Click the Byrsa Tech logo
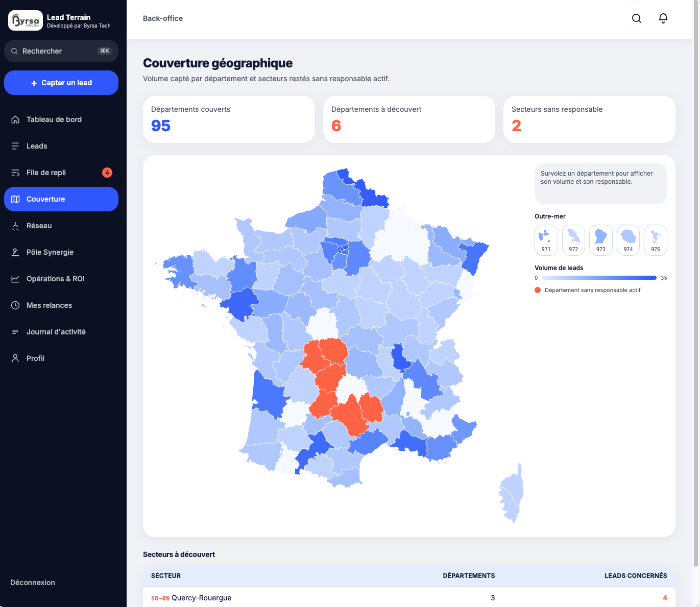 tap(26, 20)
